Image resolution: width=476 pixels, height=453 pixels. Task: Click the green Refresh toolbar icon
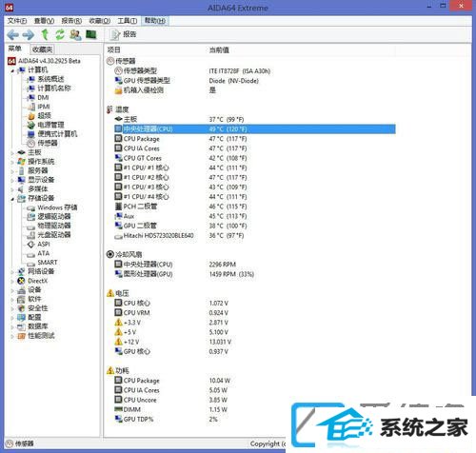pyautogui.click(x=60, y=34)
